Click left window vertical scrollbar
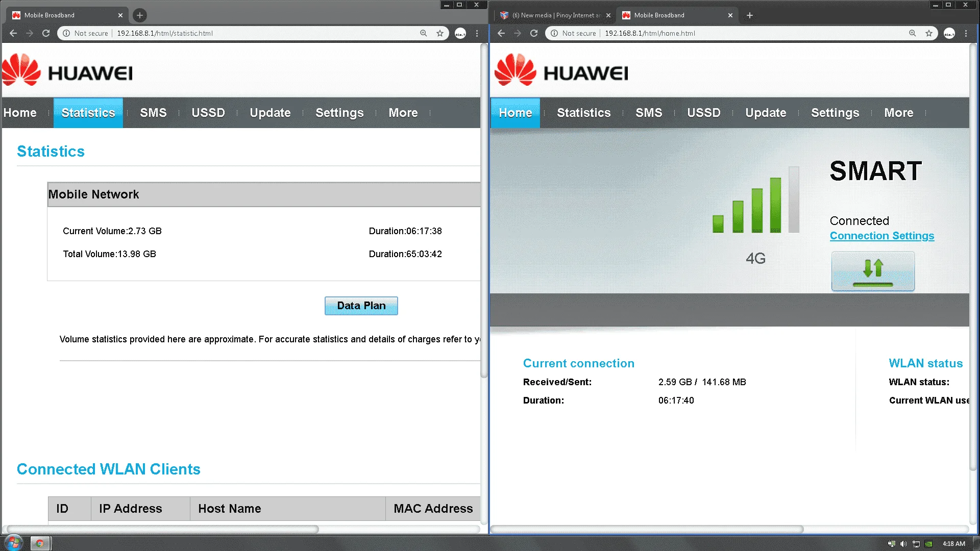Screen dimensions: 980x551 point(484,210)
